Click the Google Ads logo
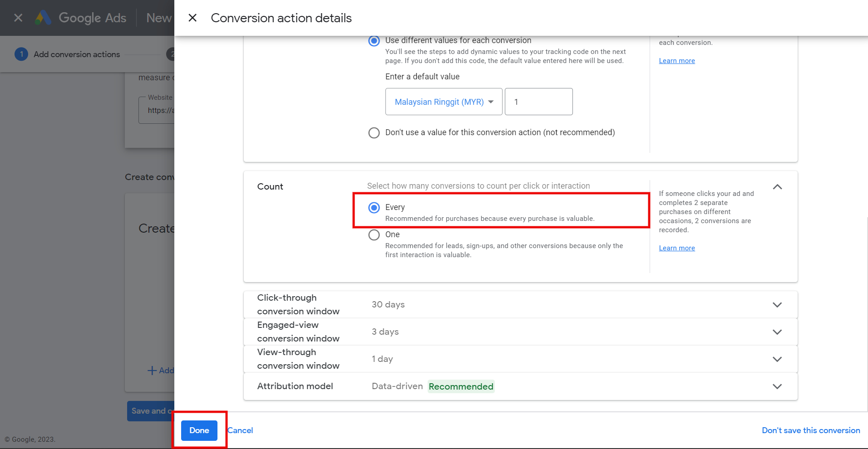868x449 pixels. (x=81, y=18)
